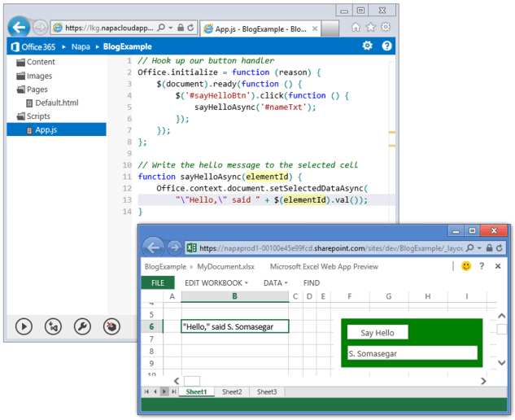Open DATA dropdown menu
The height and width of the screenshot is (420, 515).
275,283
